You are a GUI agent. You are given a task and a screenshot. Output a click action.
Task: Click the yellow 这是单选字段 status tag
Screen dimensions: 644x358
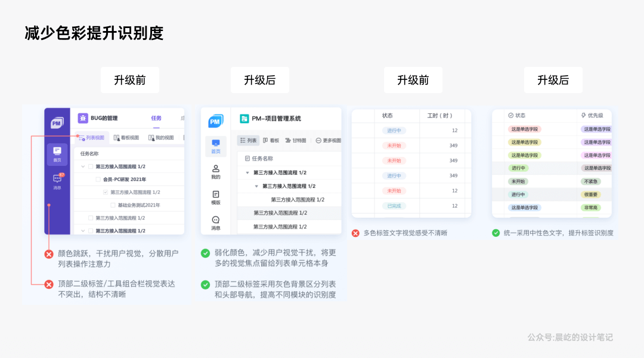coord(525,142)
